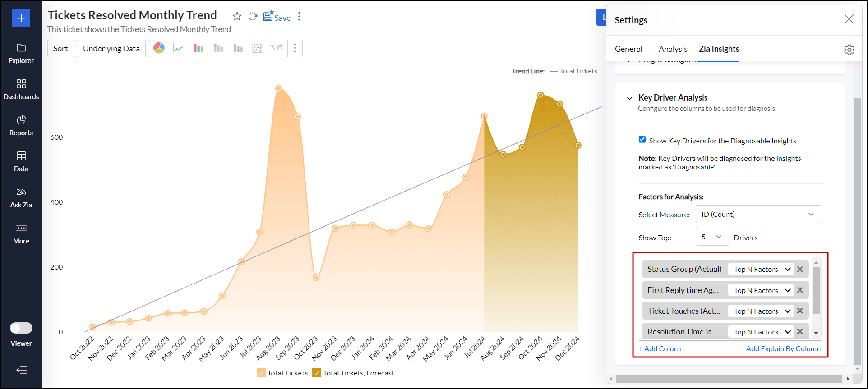
Task: Choose the scatter chart type icon
Action: (258, 48)
